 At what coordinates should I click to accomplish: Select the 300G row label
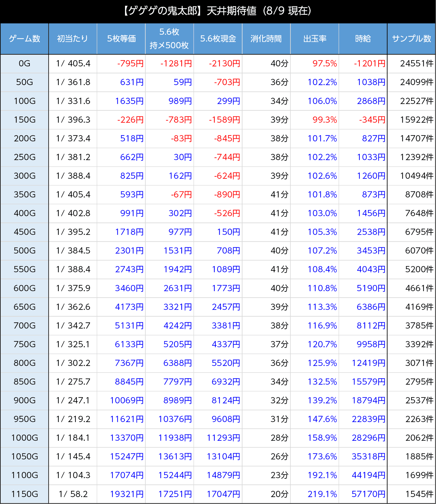pos(24,176)
